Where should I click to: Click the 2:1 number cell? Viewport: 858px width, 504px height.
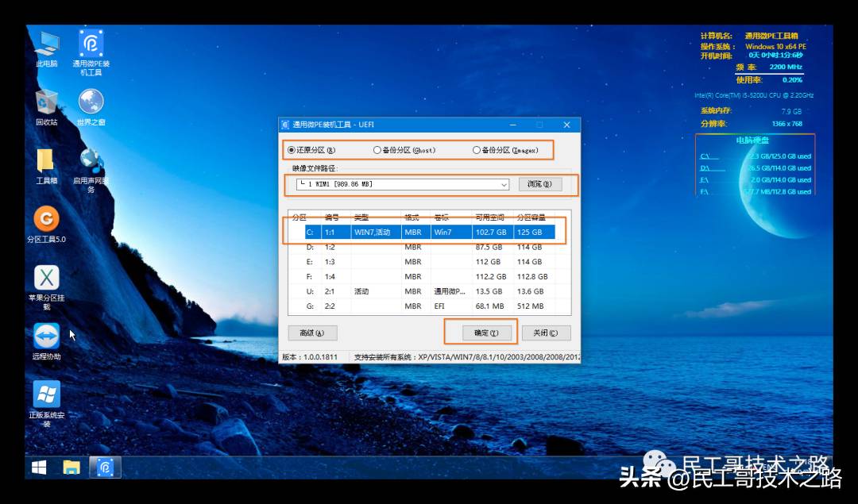coord(330,291)
